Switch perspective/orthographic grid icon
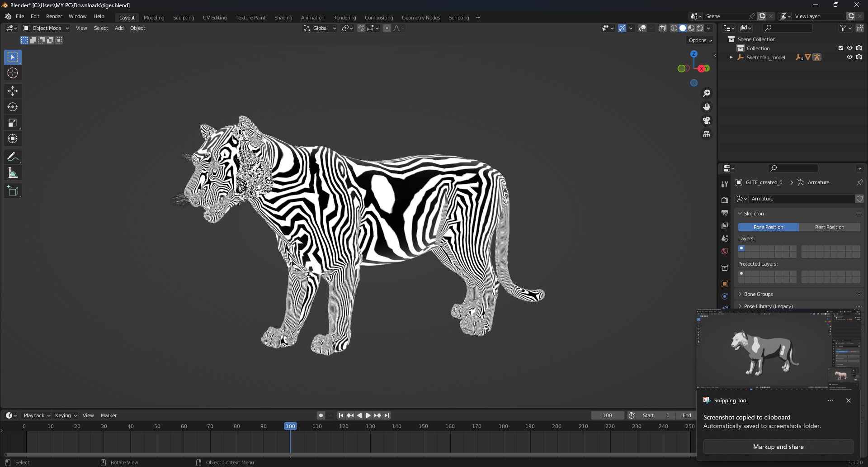The width and height of the screenshot is (868, 467). 707,134
